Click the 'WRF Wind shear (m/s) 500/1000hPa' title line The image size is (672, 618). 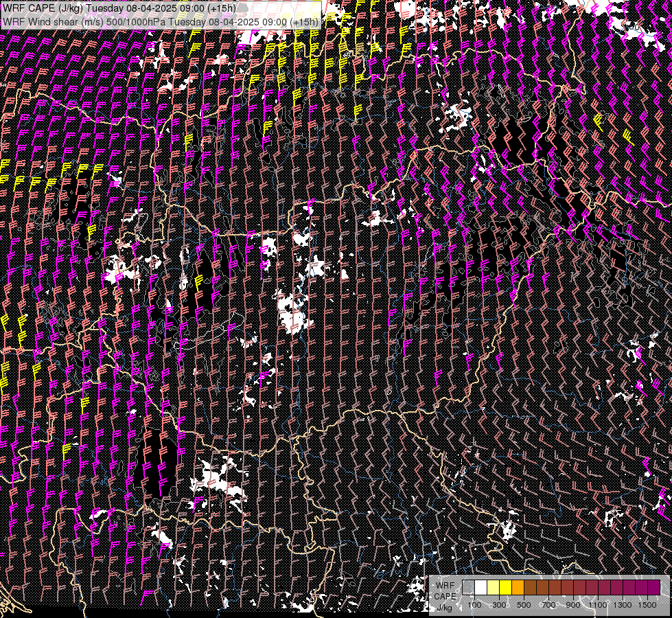pyautogui.click(x=161, y=21)
